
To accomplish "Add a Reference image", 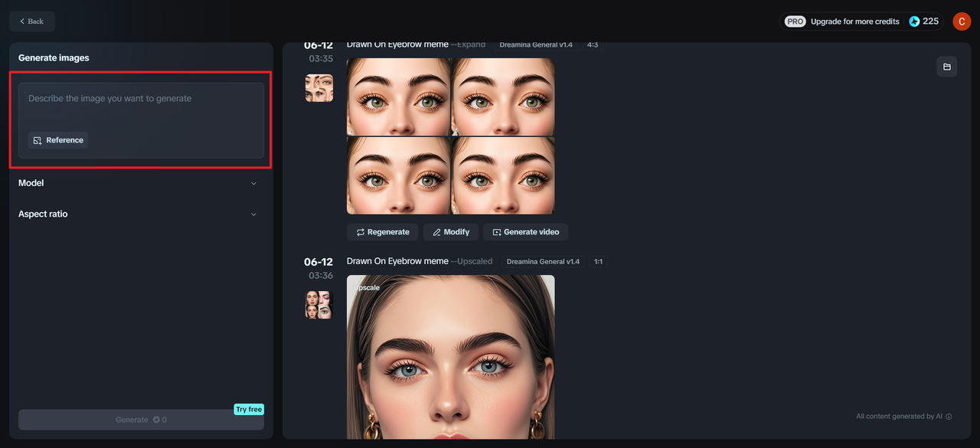I will pyautogui.click(x=58, y=140).
